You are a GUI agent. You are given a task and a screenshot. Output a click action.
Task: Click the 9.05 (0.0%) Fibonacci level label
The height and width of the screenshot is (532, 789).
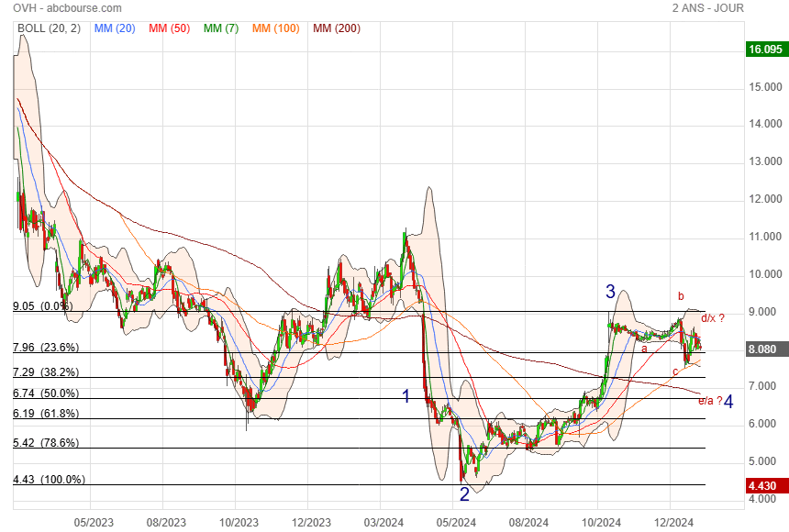pos(43,306)
